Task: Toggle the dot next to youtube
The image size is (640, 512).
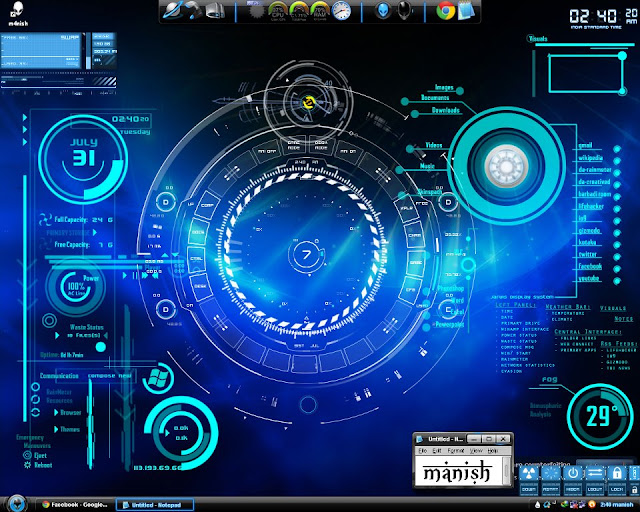Action: 617,281
